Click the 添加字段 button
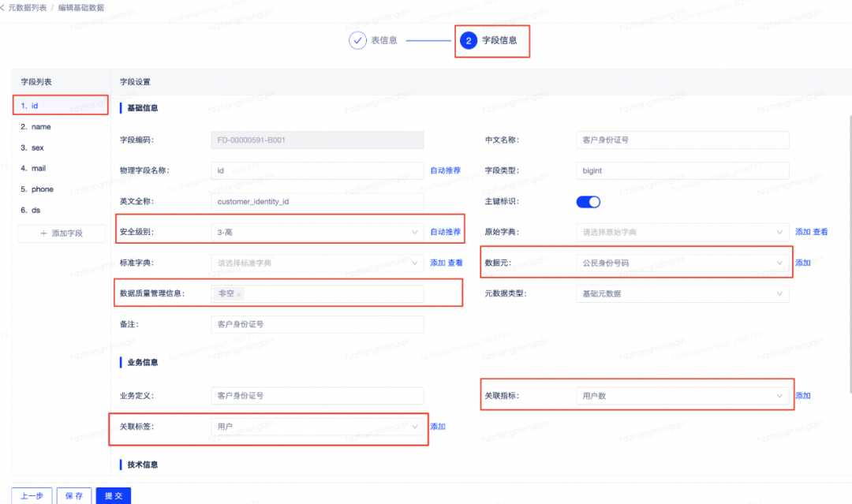 pos(61,233)
